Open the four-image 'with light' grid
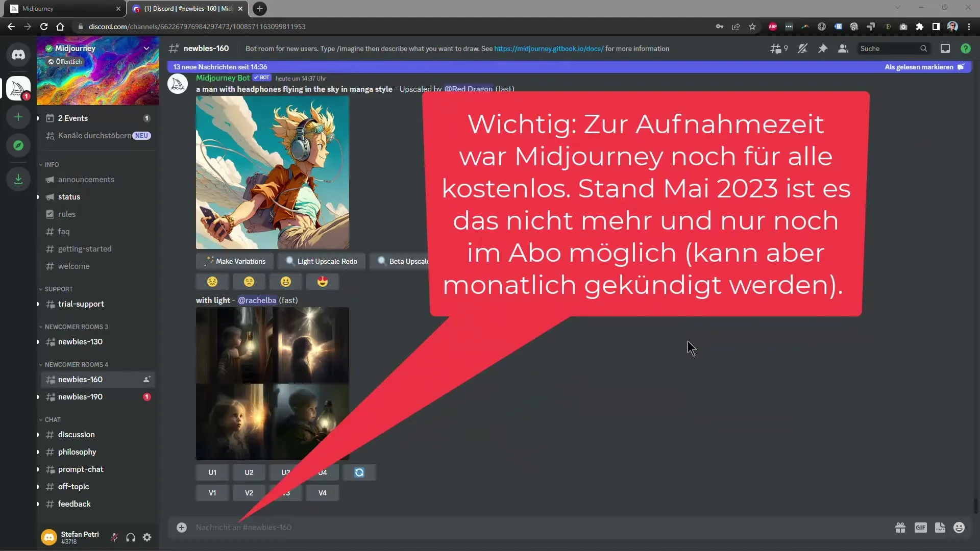The image size is (980, 551). coord(273,384)
